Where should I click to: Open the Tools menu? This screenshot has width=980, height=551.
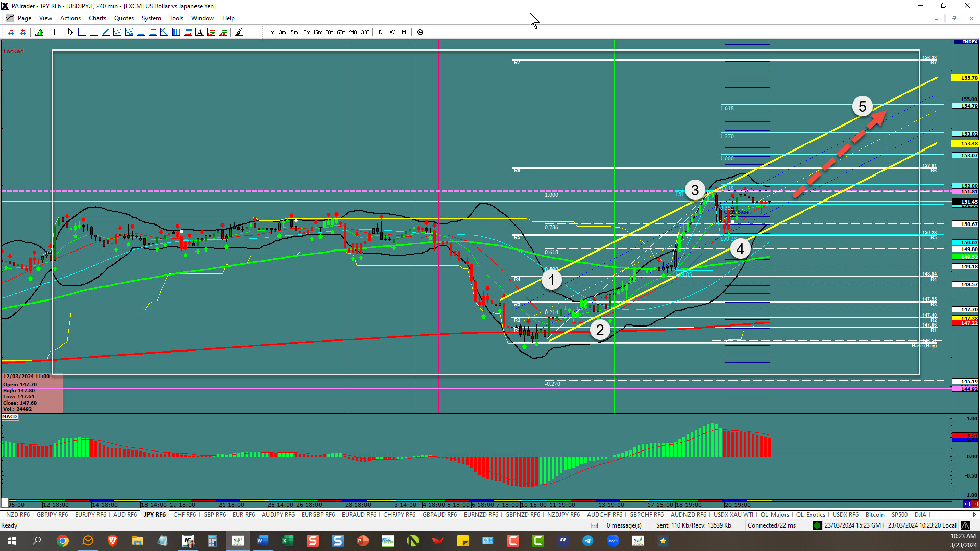click(177, 18)
